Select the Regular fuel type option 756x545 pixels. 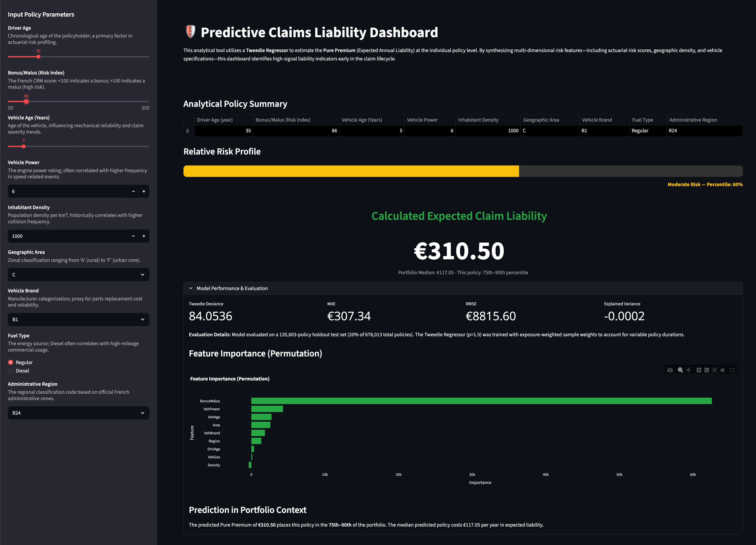click(x=10, y=362)
